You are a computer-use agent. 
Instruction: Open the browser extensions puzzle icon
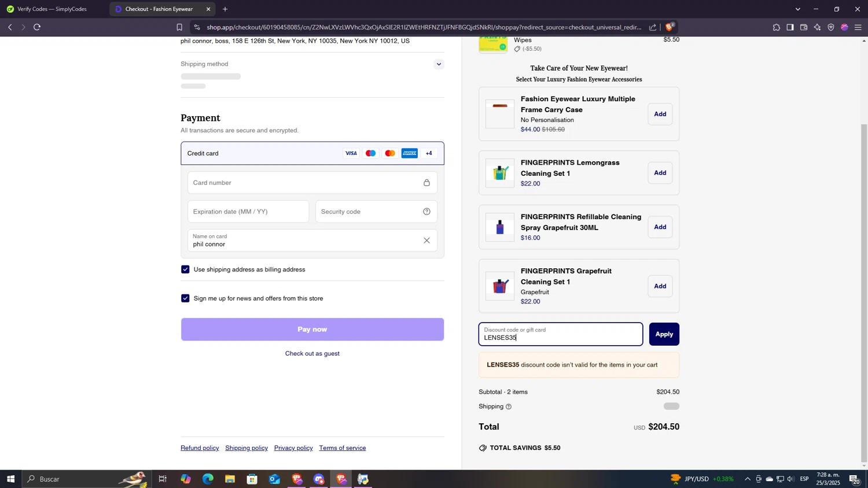pos(776,27)
